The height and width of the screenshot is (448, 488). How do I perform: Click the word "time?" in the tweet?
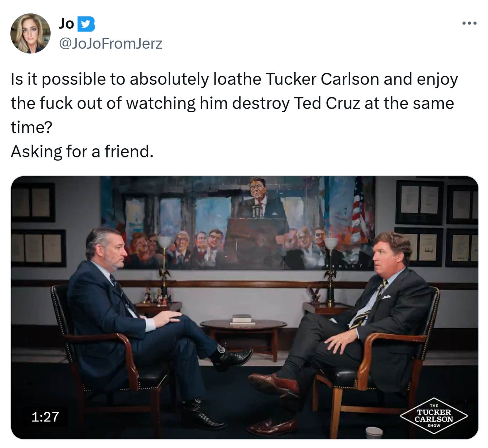(x=31, y=127)
